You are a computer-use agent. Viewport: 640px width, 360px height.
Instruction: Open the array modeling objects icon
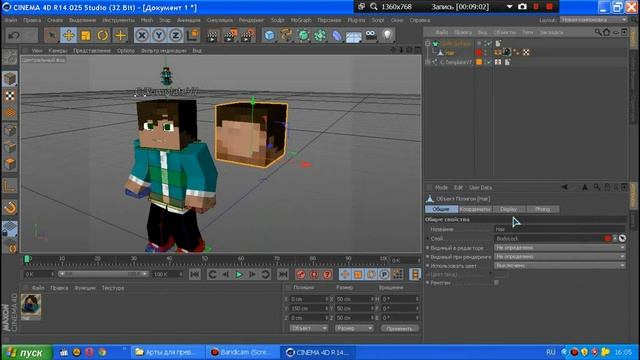coord(320,36)
